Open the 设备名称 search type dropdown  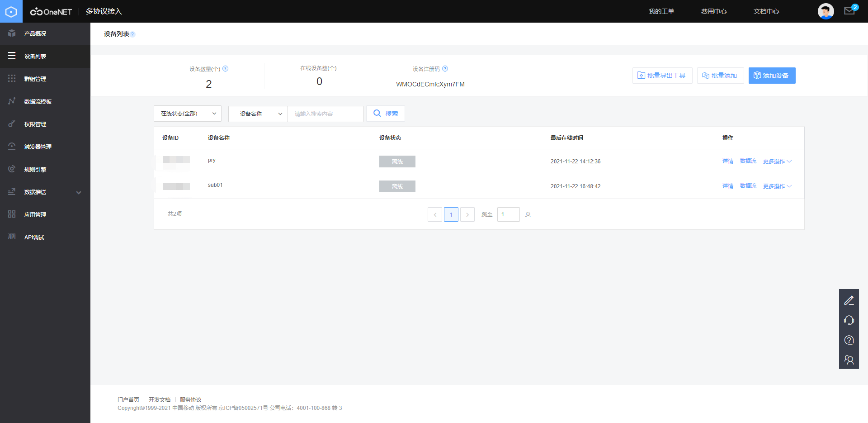pyautogui.click(x=257, y=114)
